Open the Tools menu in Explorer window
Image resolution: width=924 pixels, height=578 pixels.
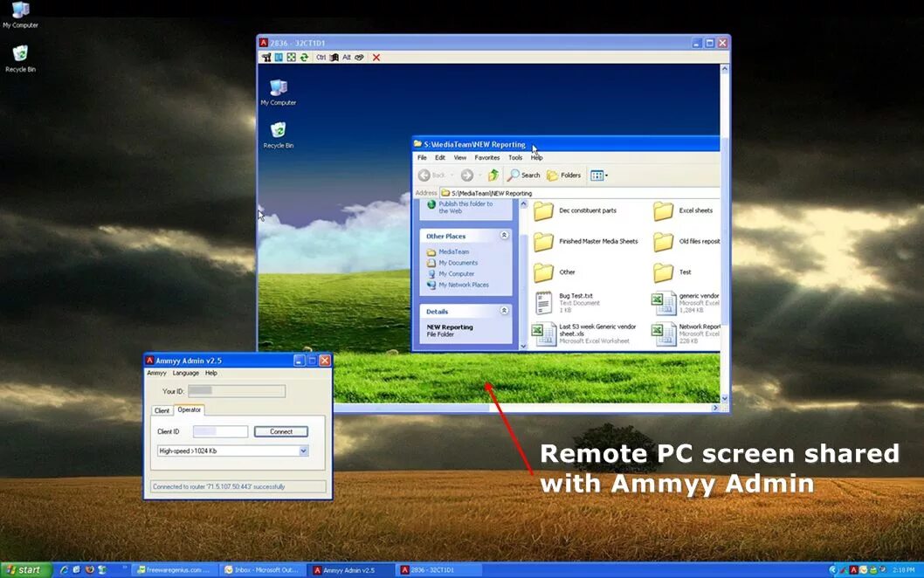[x=515, y=157]
